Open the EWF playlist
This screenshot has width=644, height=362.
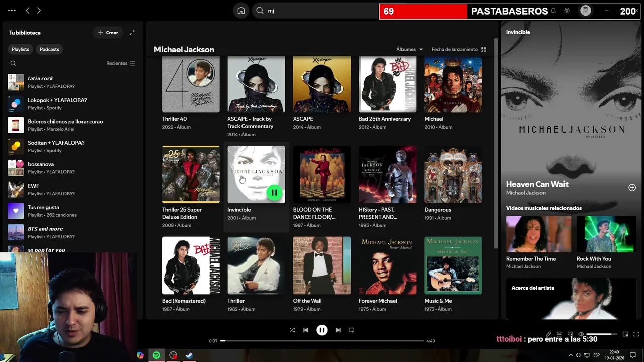pyautogui.click(x=71, y=189)
